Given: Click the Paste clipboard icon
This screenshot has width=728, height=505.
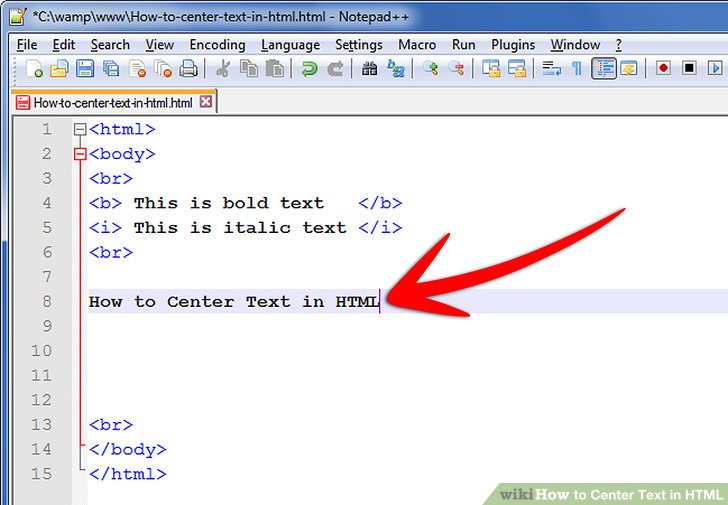Looking at the screenshot, I should pyautogui.click(x=275, y=69).
